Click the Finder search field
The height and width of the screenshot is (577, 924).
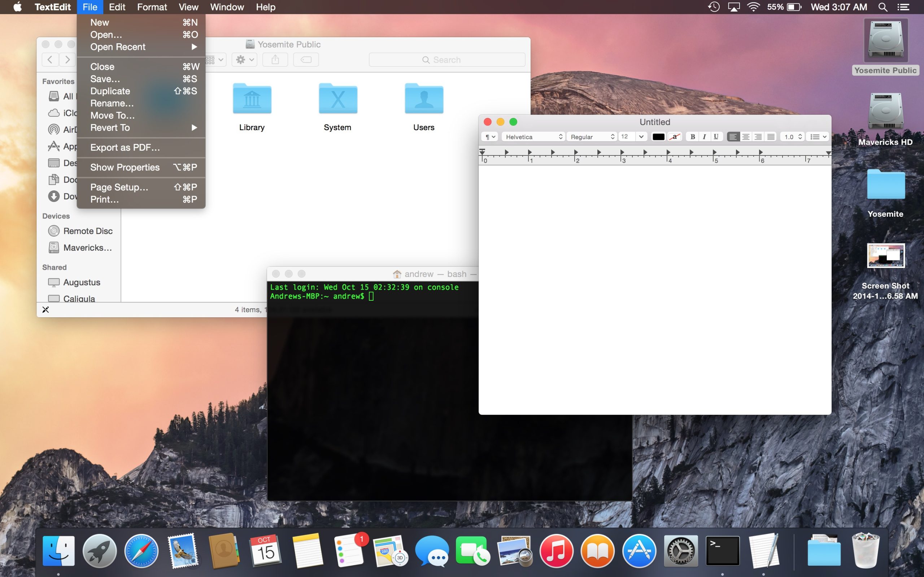[447, 60]
